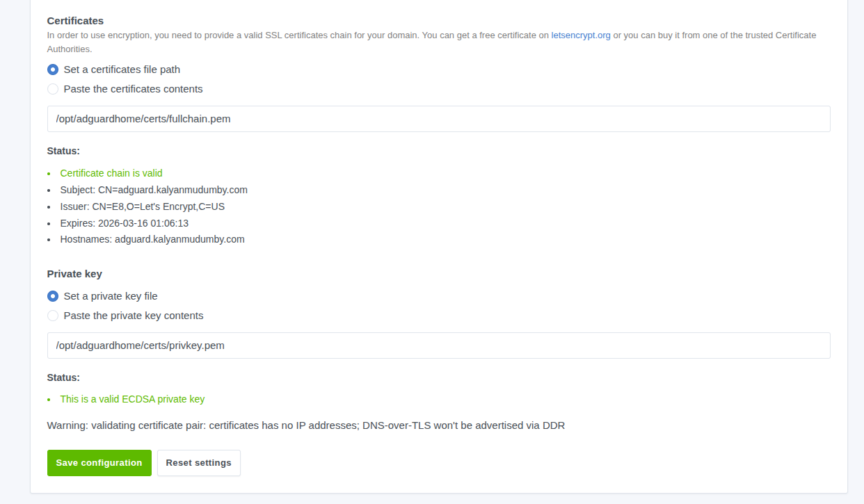Click the Hostnames status line

pyautogui.click(x=152, y=239)
